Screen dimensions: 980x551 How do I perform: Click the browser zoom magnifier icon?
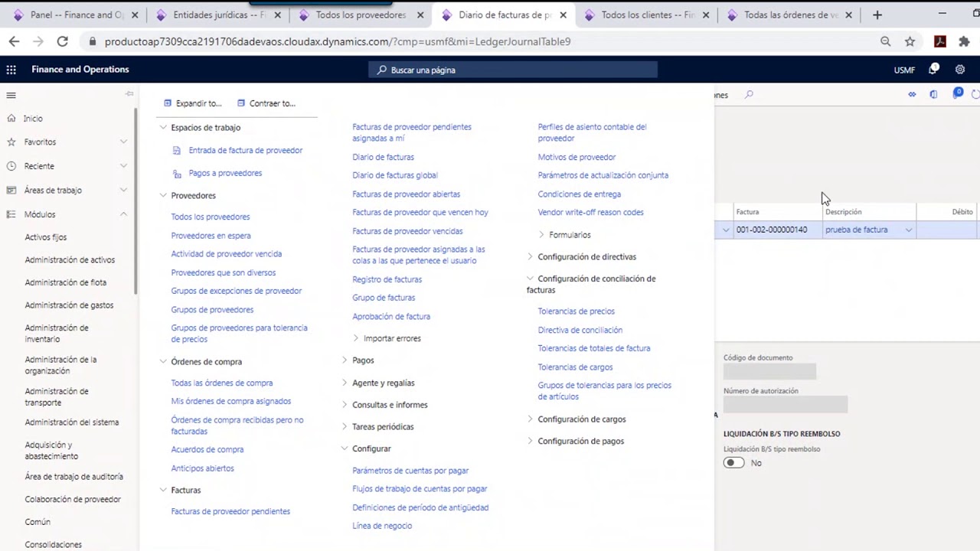(x=885, y=41)
